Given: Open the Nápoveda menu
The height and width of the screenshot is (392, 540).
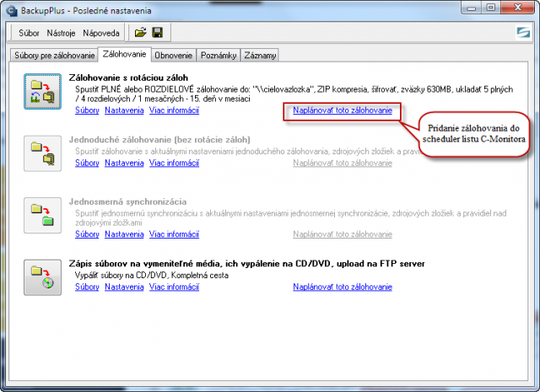Looking at the screenshot, I should pyautogui.click(x=101, y=33).
